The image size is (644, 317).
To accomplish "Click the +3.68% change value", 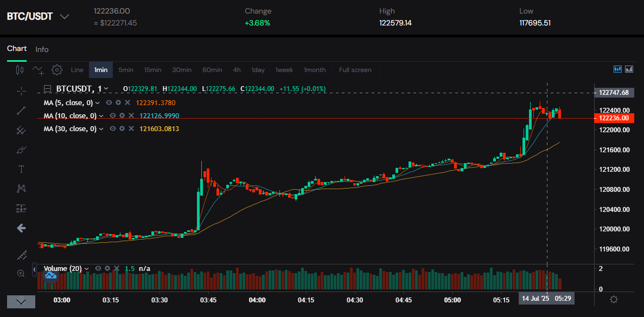I will 258,23.
